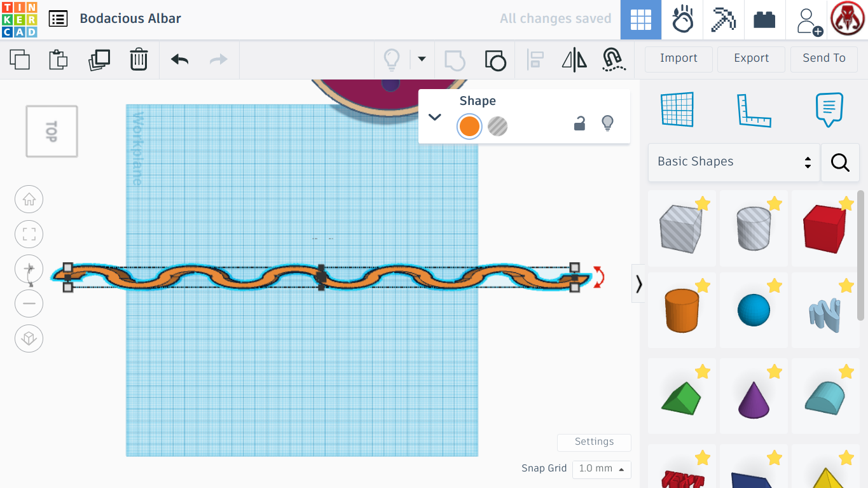Favorite star on blue Sphere shape
The height and width of the screenshot is (488, 868).
pyautogui.click(x=774, y=286)
